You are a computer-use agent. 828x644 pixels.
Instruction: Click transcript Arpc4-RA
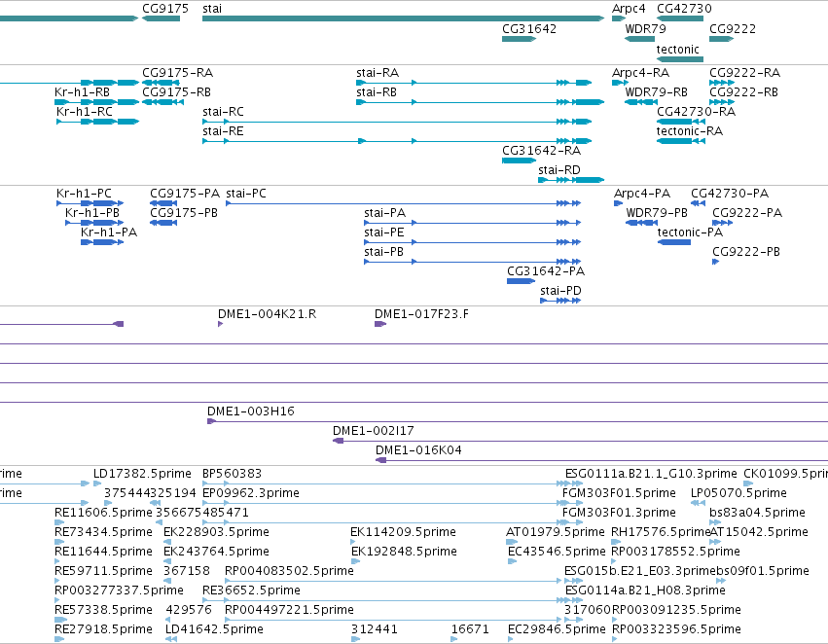620,83
